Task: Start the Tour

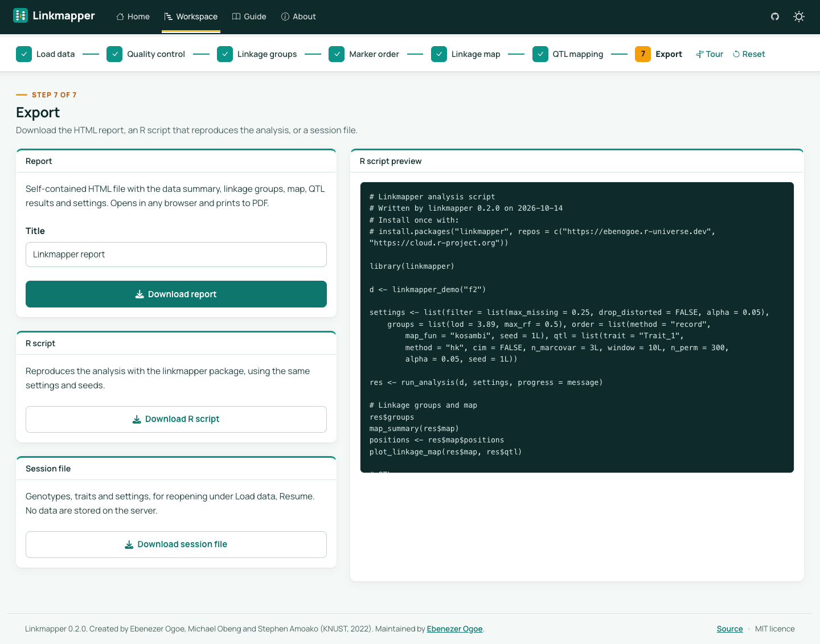Action: (710, 54)
